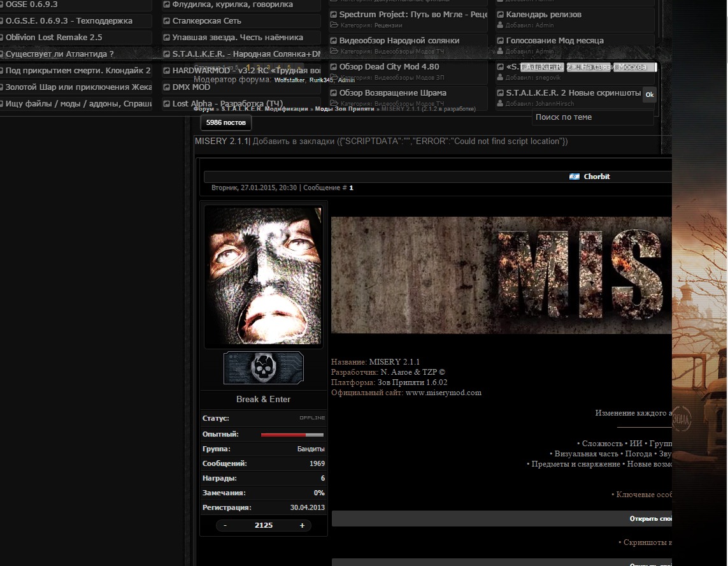Click the flag icon next to Chorbit
The width and height of the screenshot is (728, 566).
(575, 177)
